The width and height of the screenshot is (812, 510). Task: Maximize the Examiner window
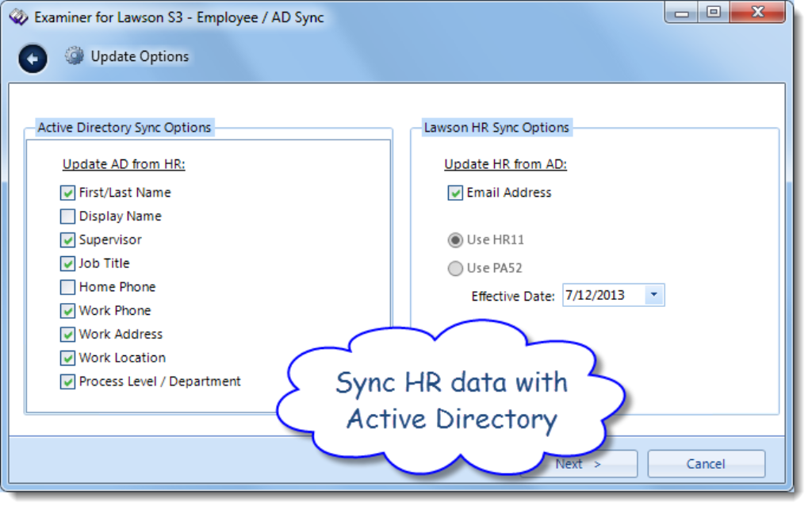pos(714,13)
